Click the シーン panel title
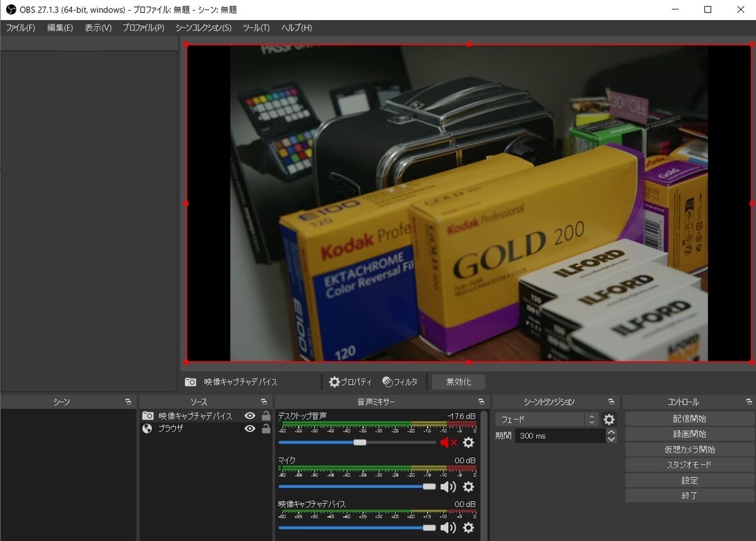Viewport: 756px width, 541px height. 62,402
